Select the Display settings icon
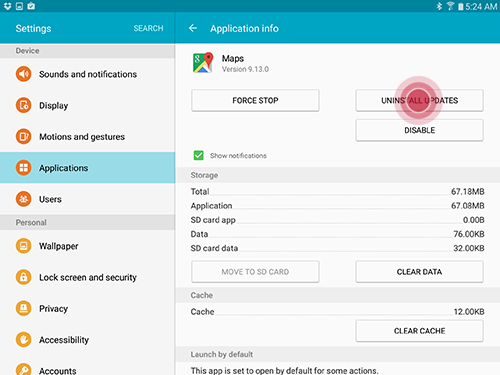500x375 pixels. click(x=24, y=105)
